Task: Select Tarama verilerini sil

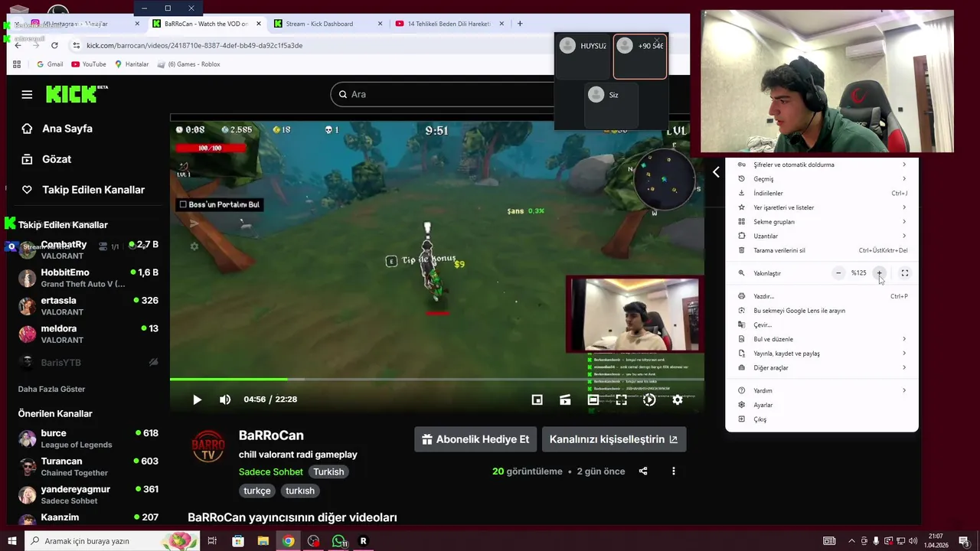Action: (x=822, y=250)
